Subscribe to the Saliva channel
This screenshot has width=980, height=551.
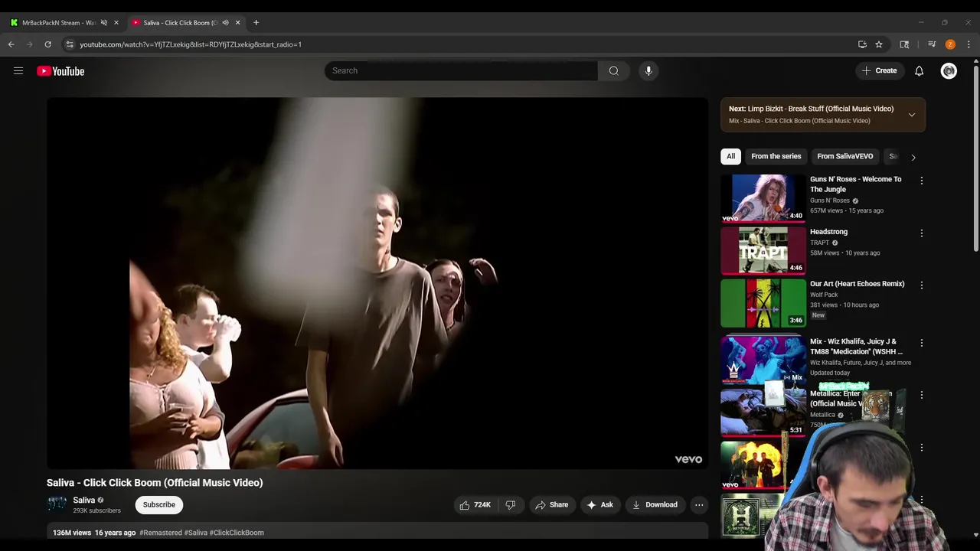(x=159, y=504)
